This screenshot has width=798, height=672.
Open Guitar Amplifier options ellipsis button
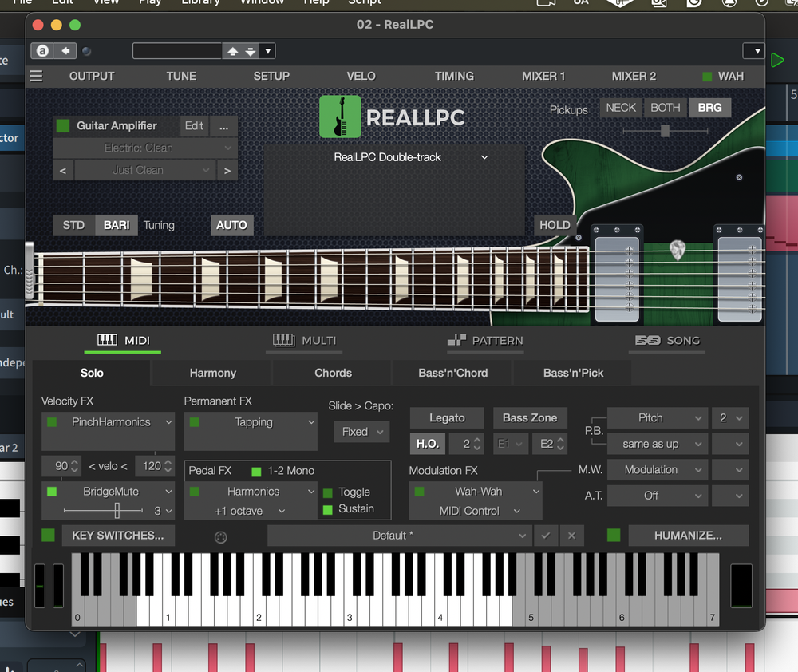(x=224, y=126)
